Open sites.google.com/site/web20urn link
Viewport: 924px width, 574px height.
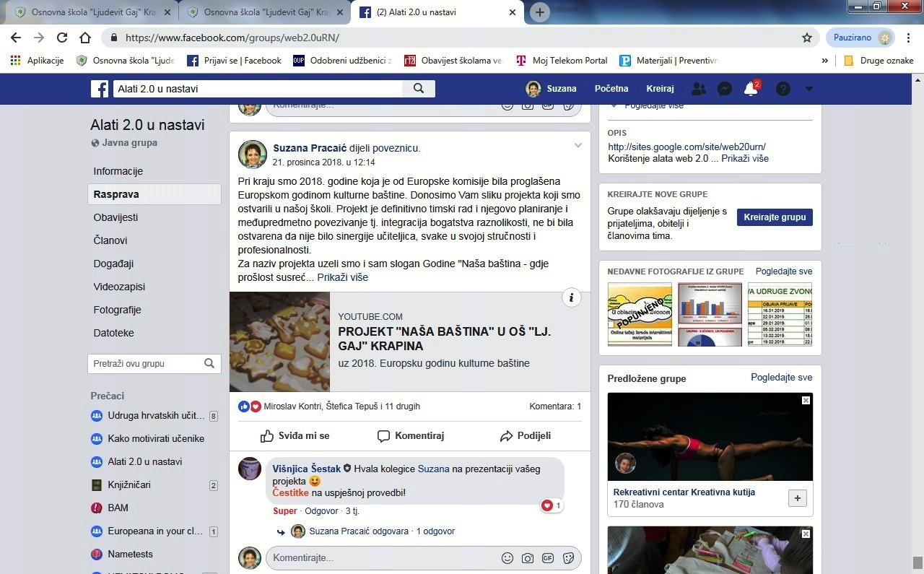(687, 147)
